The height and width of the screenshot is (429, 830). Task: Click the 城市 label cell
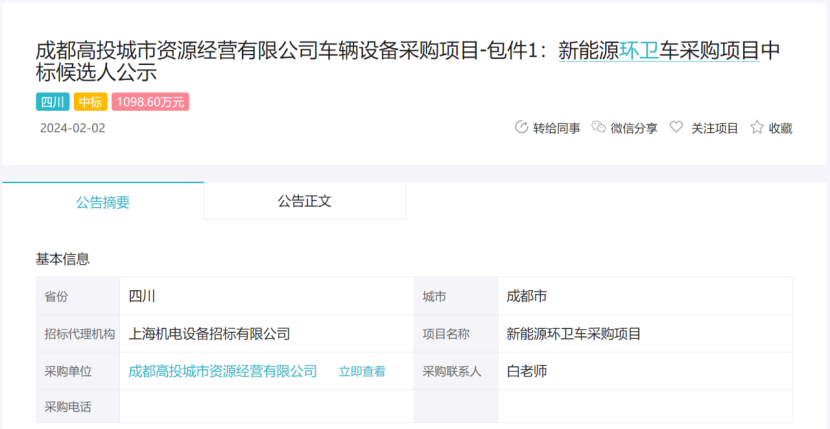tap(456, 297)
